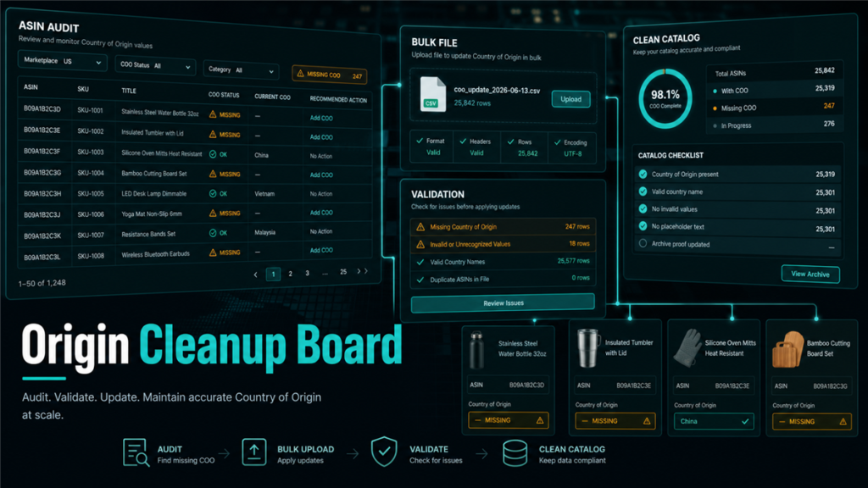Click Add COO for SKU-1008

coord(321,250)
